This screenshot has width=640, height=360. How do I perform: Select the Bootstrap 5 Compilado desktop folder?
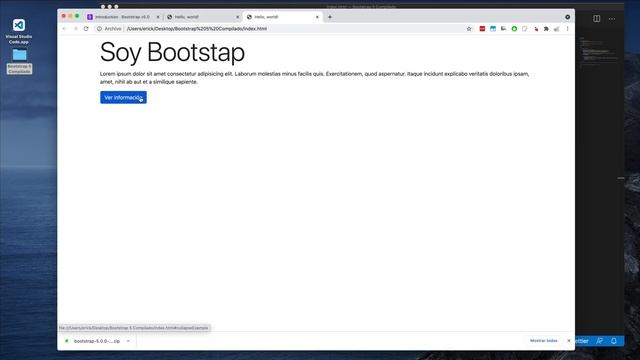tap(19, 61)
